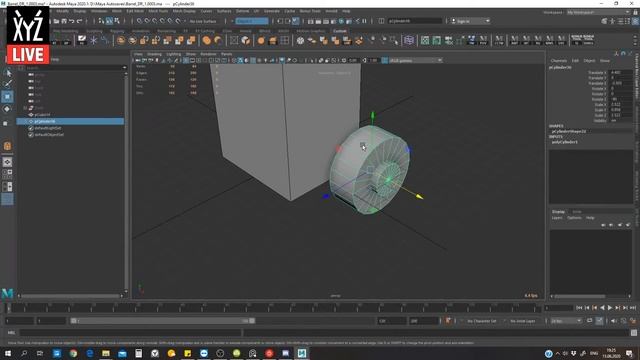Screen dimensions: 640x360
Task: Click go to end of playback range
Action: (633, 308)
